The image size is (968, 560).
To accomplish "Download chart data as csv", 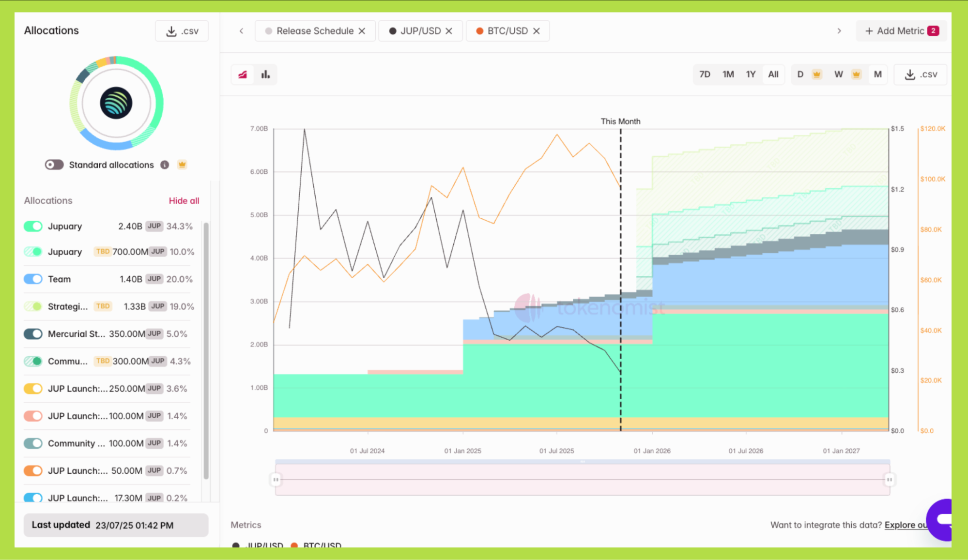I will tap(921, 75).
